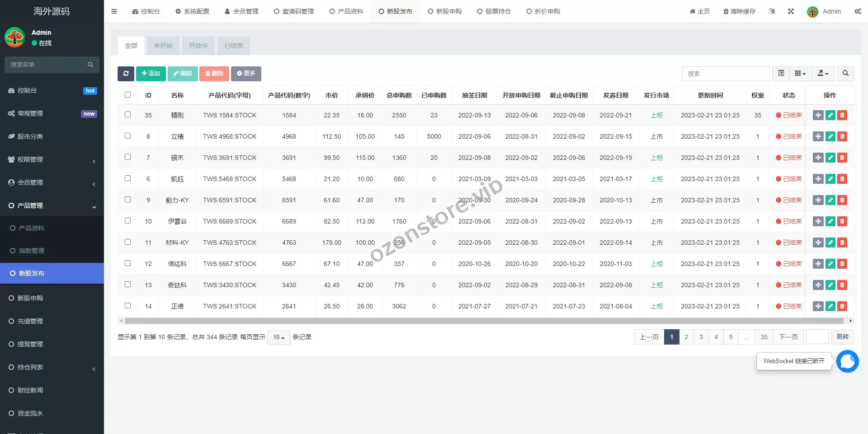Click the green 添加 button
Screen dimensions: 868x434
tap(151, 74)
